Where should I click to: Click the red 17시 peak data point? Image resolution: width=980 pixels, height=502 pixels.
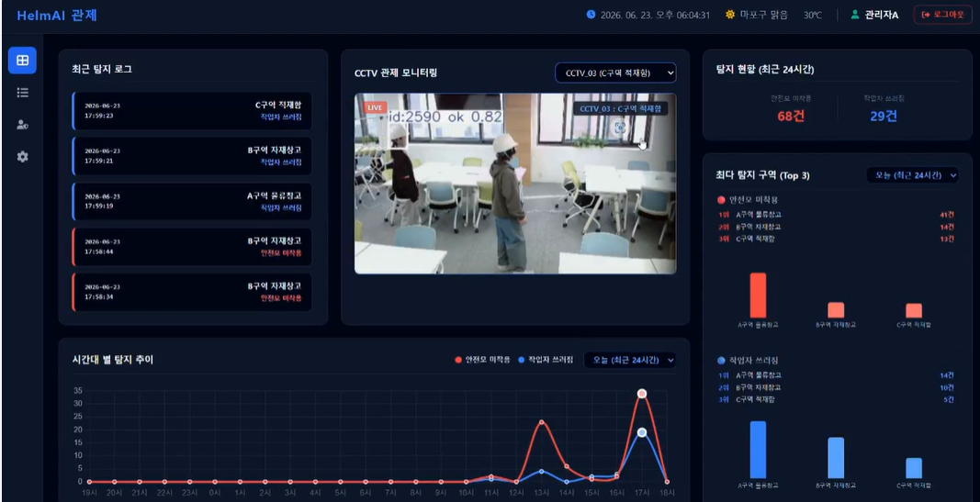click(x=642, y=394)
